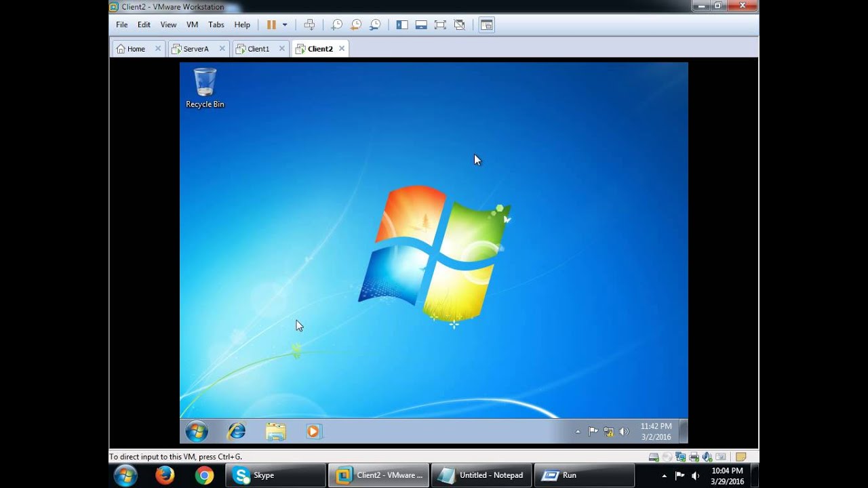
Task: Switch to Skype in the host taskbar
Action: [x=275, y=476]
